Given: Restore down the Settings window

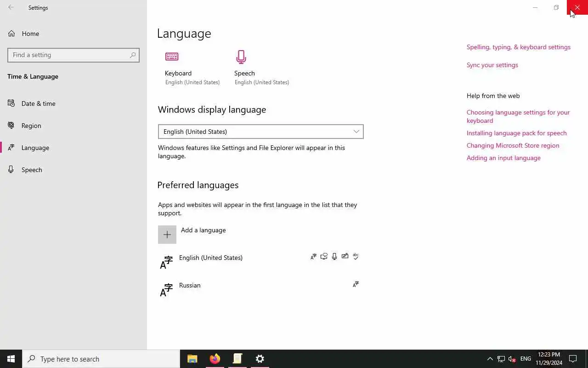Looking at the screenshot, I should click(556, 7).
